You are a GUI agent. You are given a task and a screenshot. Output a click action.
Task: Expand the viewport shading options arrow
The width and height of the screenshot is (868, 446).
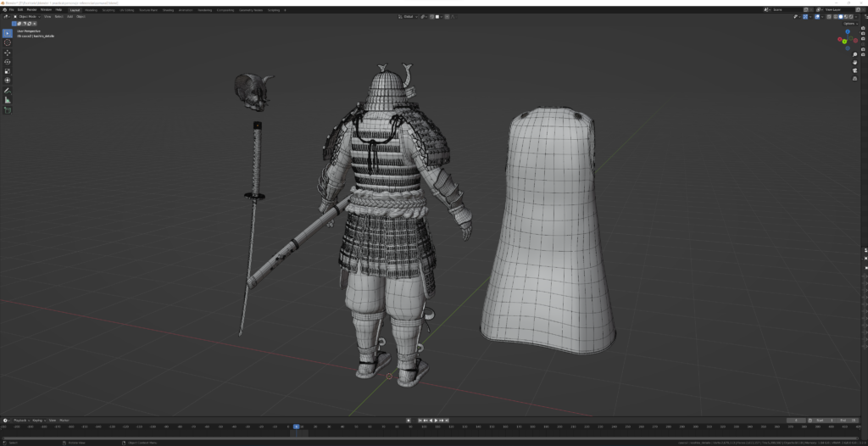[x=856, y=17]
